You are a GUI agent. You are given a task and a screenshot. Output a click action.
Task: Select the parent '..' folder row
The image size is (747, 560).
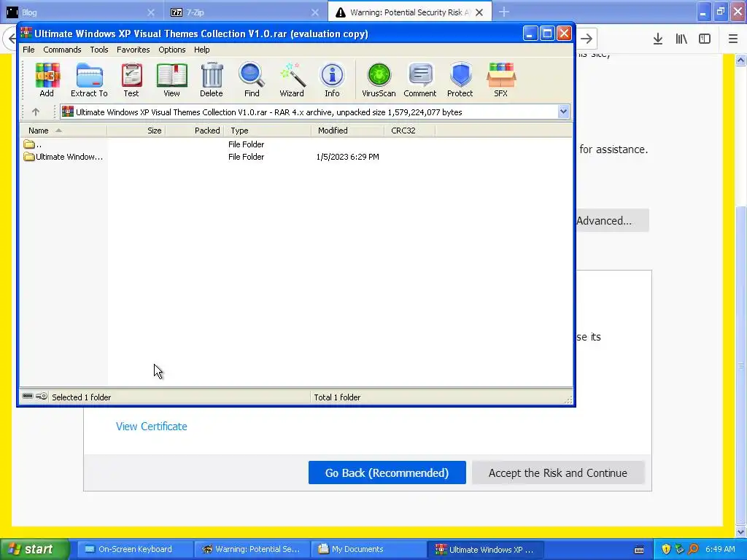click(x=296, y=144)
